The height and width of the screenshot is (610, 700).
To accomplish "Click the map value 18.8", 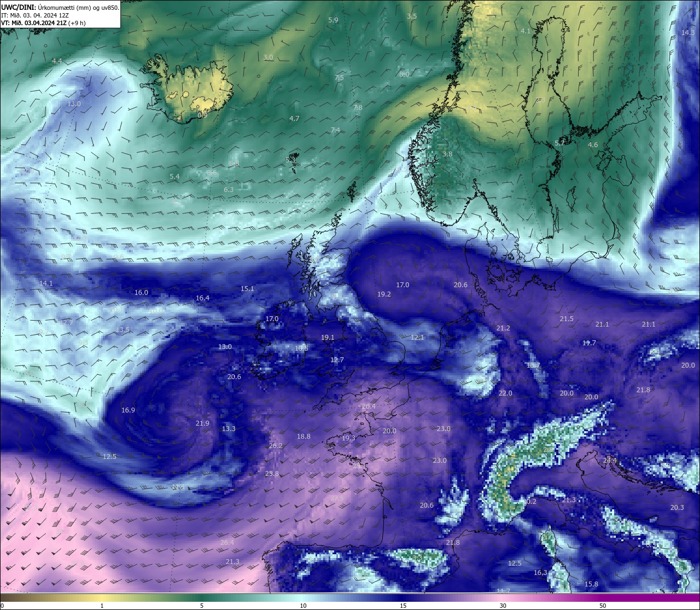I will tap(304, 437).
